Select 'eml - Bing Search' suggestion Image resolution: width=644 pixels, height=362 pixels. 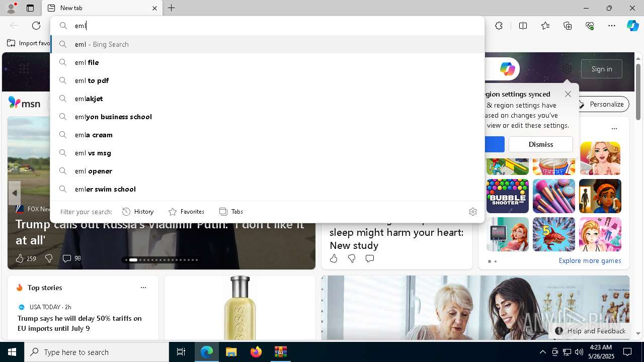click(267, 44)
